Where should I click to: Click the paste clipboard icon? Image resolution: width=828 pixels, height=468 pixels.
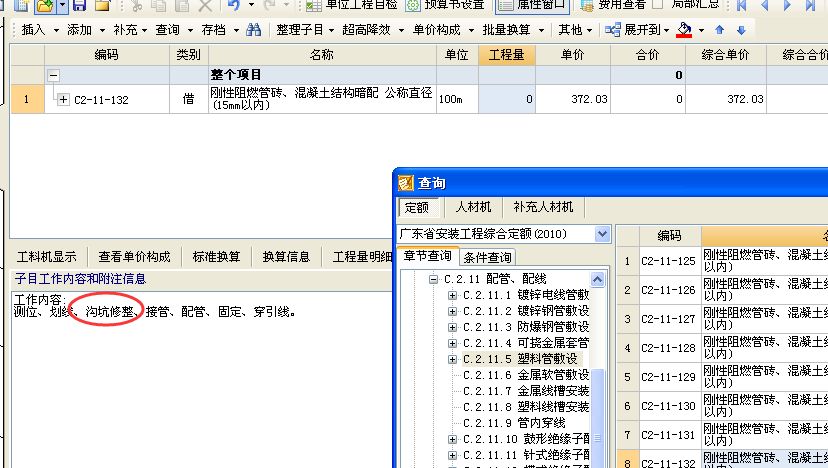(182, 5)
